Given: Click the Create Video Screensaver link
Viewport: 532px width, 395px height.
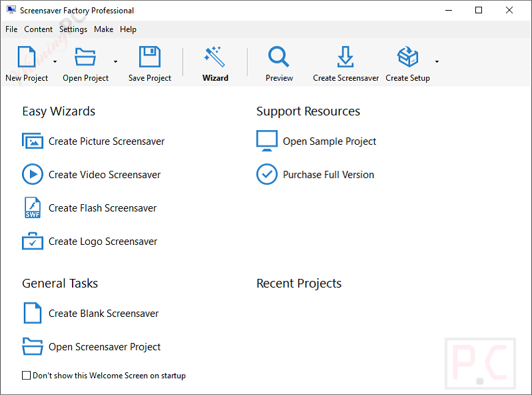Looking at the screenshot, I should pyautogui.click(x=105, y=175).
